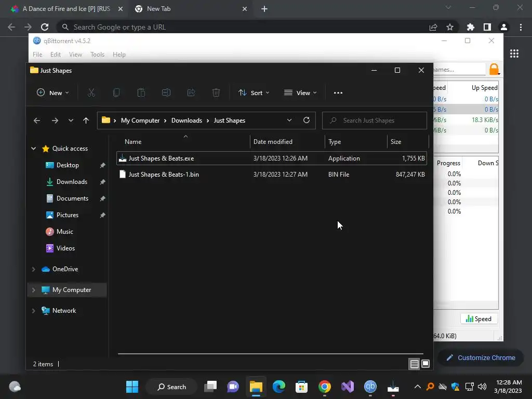
Task: Select Just Shapes & Beats-1.bin file
Action: tap(271, 175)
